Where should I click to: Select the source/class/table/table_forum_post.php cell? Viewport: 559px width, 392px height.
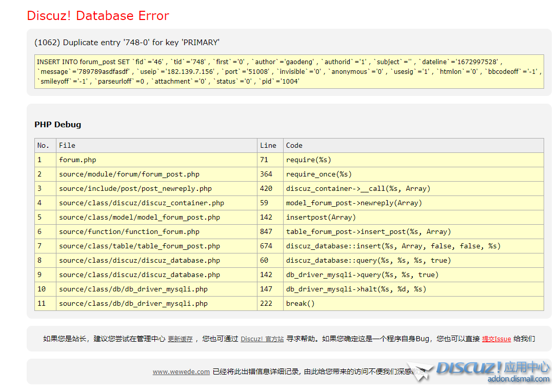139,246
